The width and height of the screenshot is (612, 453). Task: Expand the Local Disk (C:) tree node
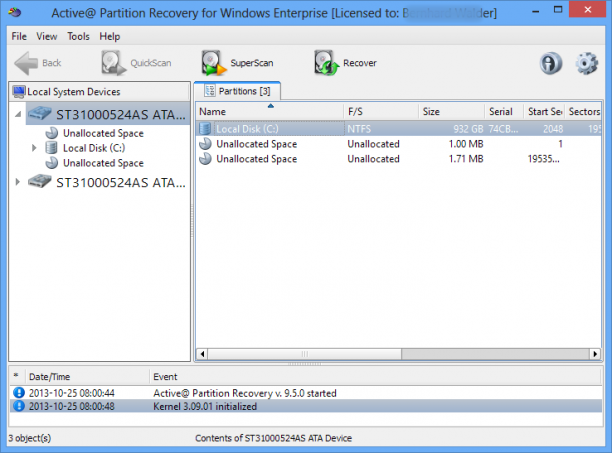click(34, 148)
